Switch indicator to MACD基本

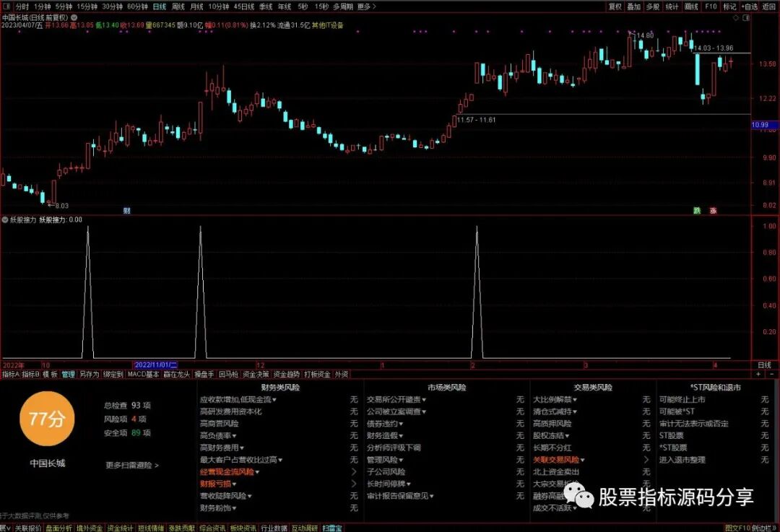(x=143, y=374)
